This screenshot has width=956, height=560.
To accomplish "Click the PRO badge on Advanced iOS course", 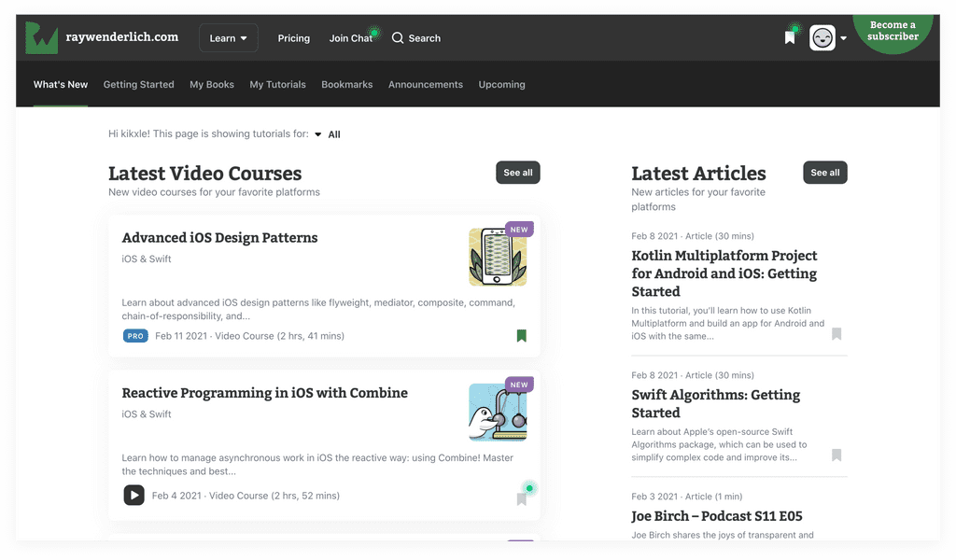I will pos(135,336).
